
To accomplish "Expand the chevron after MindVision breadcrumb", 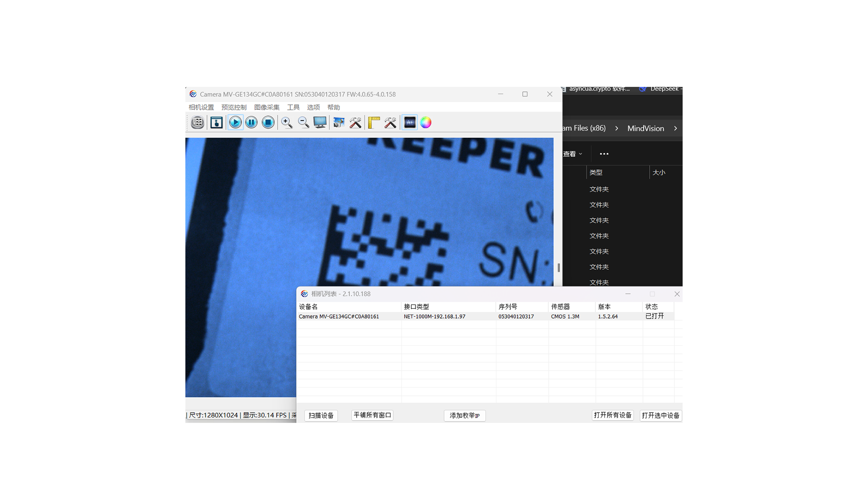I will 675,128.
